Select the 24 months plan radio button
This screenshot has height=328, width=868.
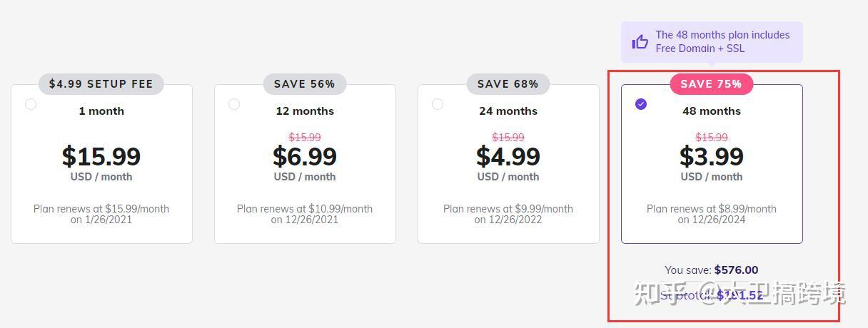click(438, 104)
